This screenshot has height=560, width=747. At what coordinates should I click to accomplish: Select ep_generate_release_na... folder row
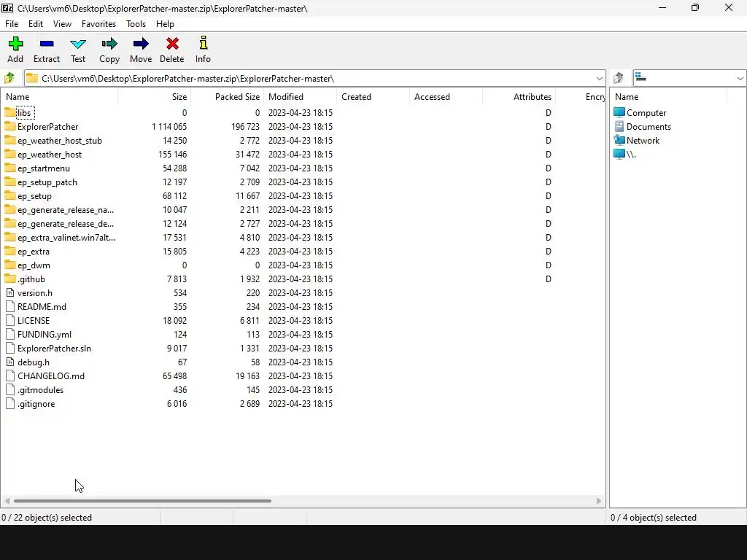click(303, 209)
